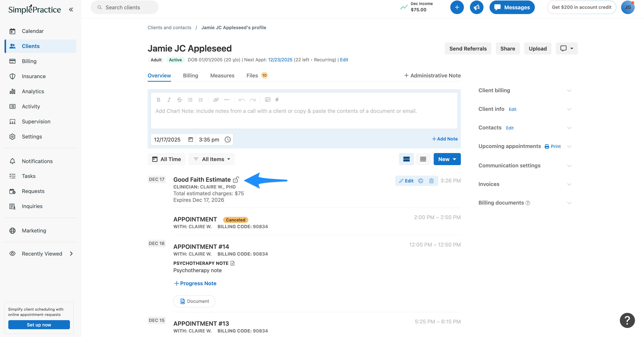Open the megaphone announcements icon

point(476,7)
